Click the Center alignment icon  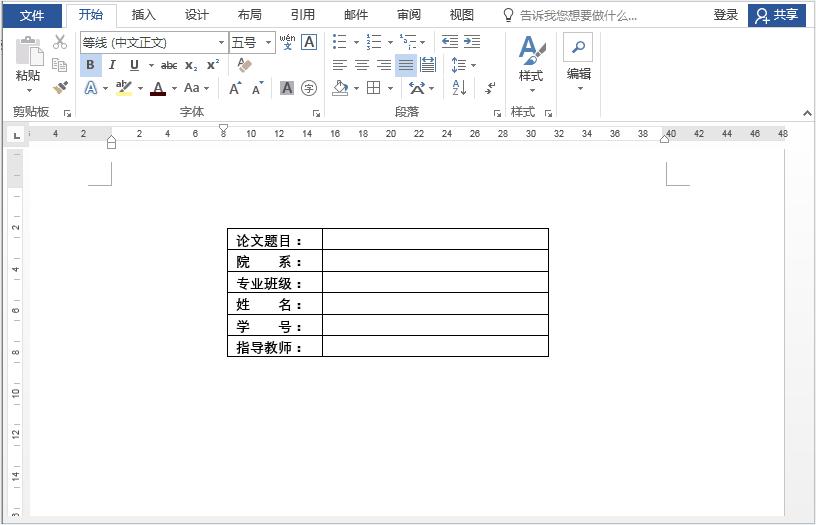[x=362, y=65]
